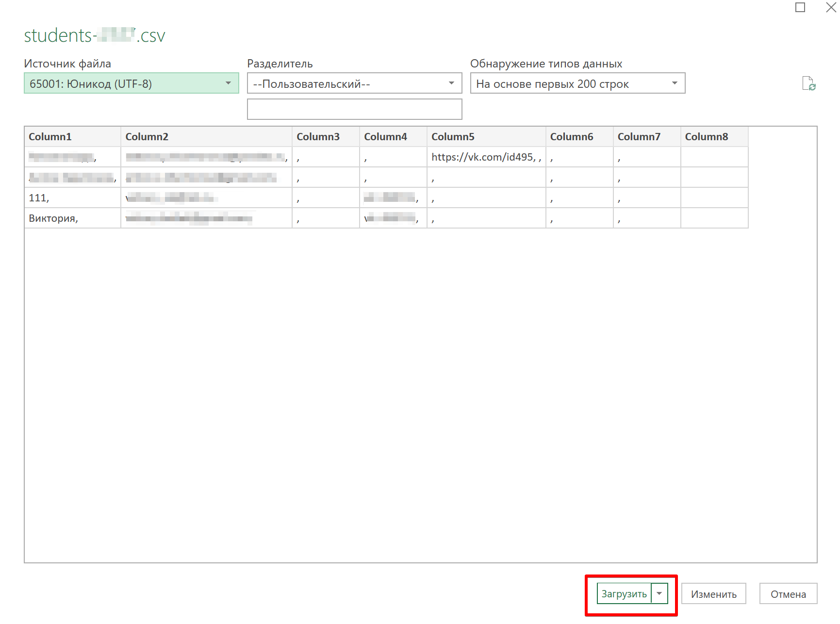This screenshot has width=840, height=624.
Task: Select the cell with vk.com link
Action: pyautogui.click(x=486, y=157)
